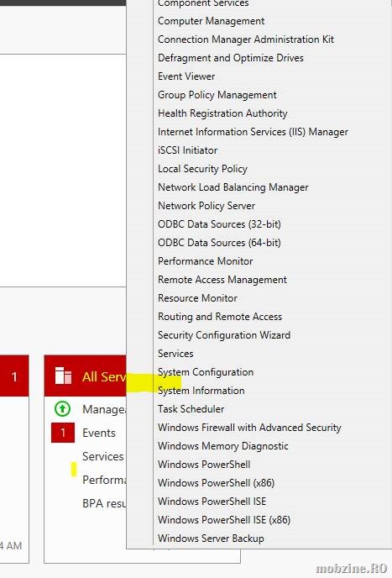Open Component Services from Tools menu
The image size is (392, 578).
[x=203, y=3]
